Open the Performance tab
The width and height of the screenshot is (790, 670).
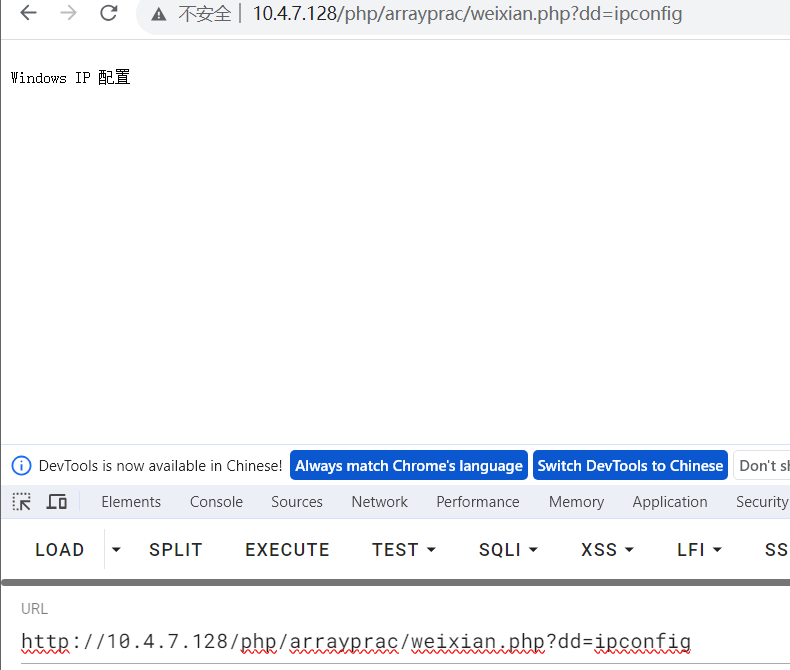tap(478, 502)
